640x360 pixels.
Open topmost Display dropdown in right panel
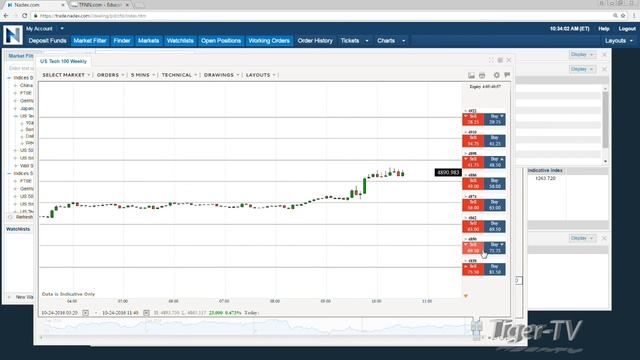coord(582,55)
